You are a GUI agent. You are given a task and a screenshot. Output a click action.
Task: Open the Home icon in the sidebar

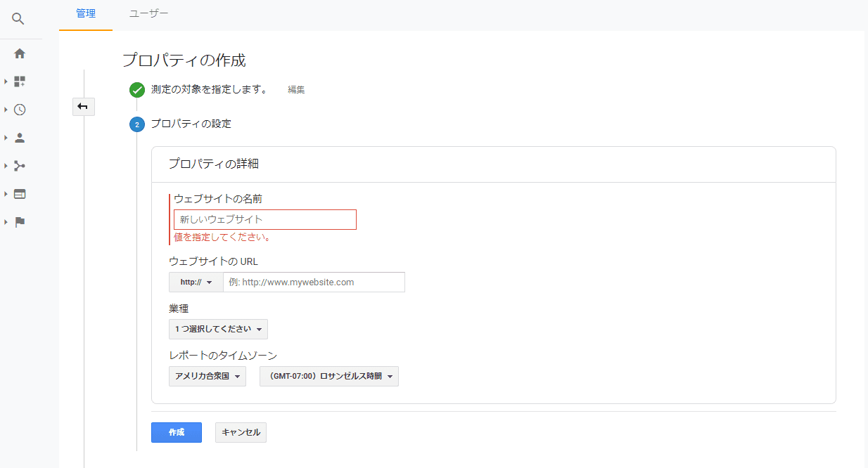pos(20,53)
